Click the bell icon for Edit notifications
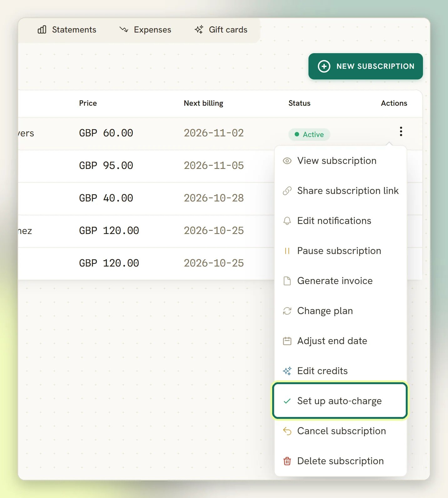 (287, 221)
